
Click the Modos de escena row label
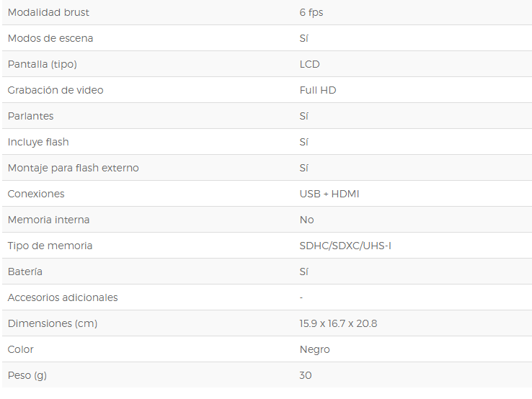[50, 38]
